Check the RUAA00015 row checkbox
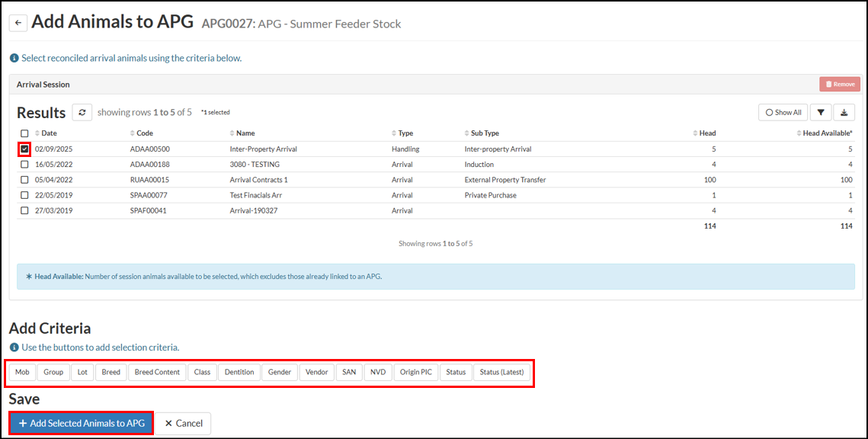This screenshot has height=439, width=868. (24, 180)
